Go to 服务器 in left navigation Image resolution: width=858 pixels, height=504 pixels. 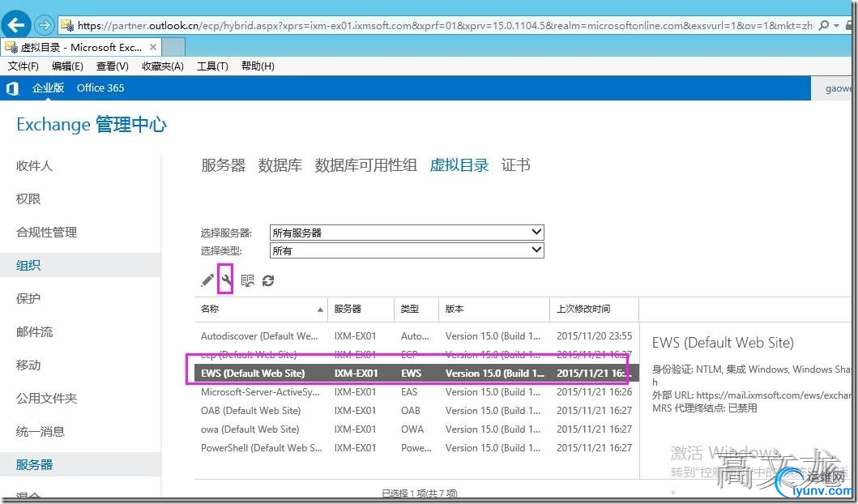point(35,465)
